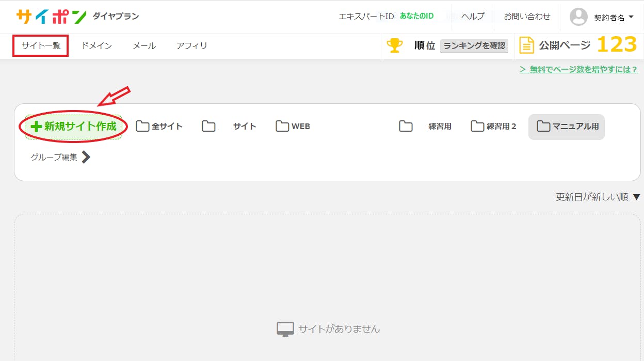The width and height of the screenshot is (644, 361).
Task: Select the マニュアル用 folder group
Action: [x=567, y=127]
